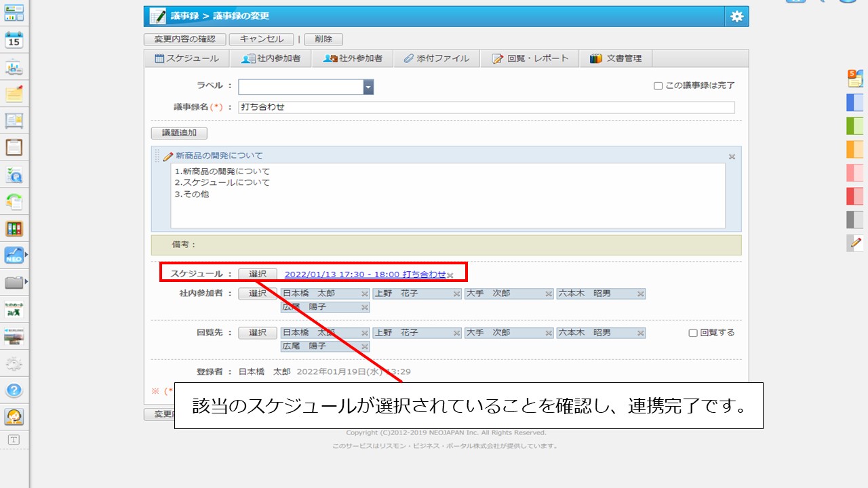This screenshot has height=488, width=868.
Task: Open the 添付ファイル tab
Action: [436, 58]
